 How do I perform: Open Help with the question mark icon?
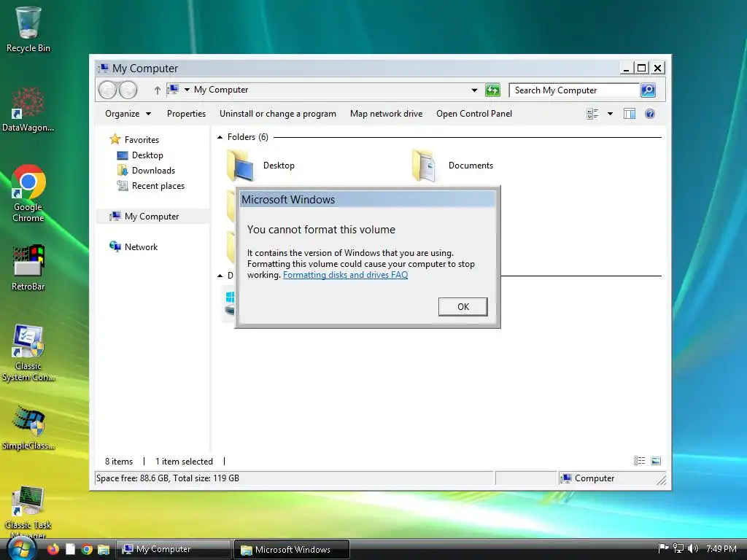coord(650,114)
